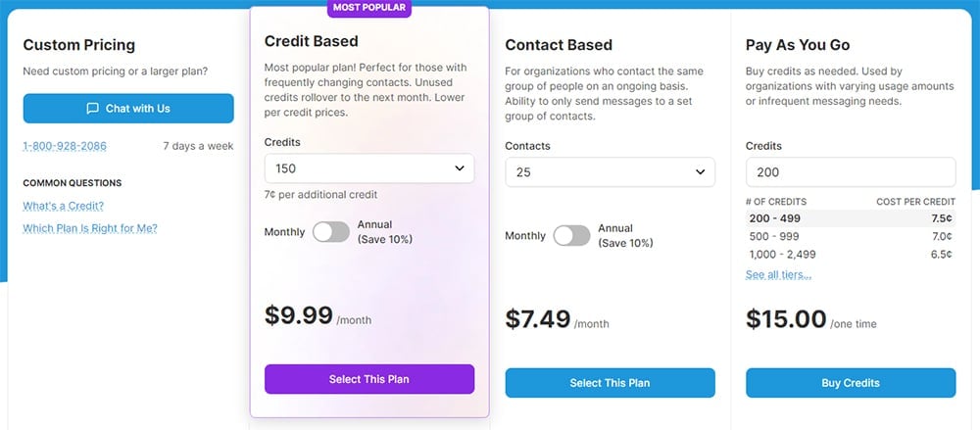Enable annual billing switch in Contact Based plan
Screen dimensions: 980x430
[x=571, y=236]
